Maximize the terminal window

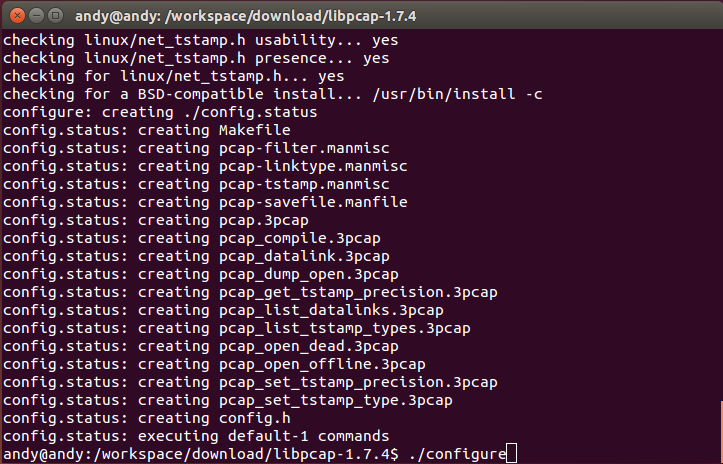point(56,16)
